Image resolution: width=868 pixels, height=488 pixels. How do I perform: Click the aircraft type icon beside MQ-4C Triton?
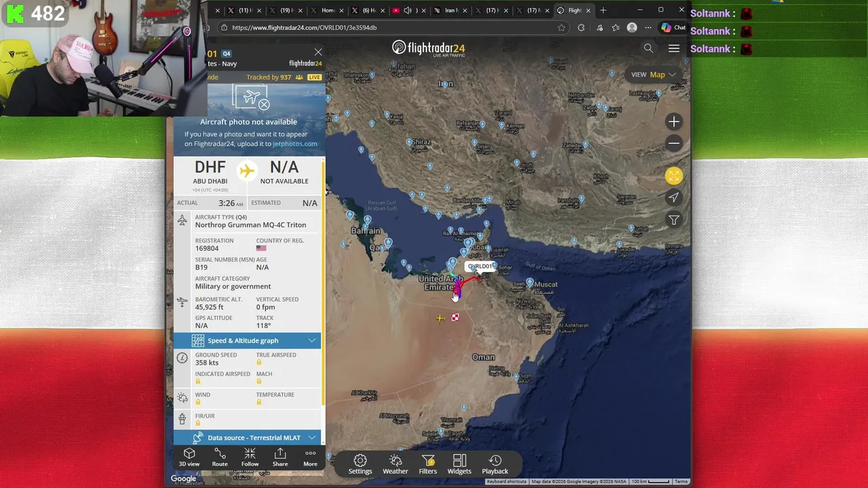(182, 220)
